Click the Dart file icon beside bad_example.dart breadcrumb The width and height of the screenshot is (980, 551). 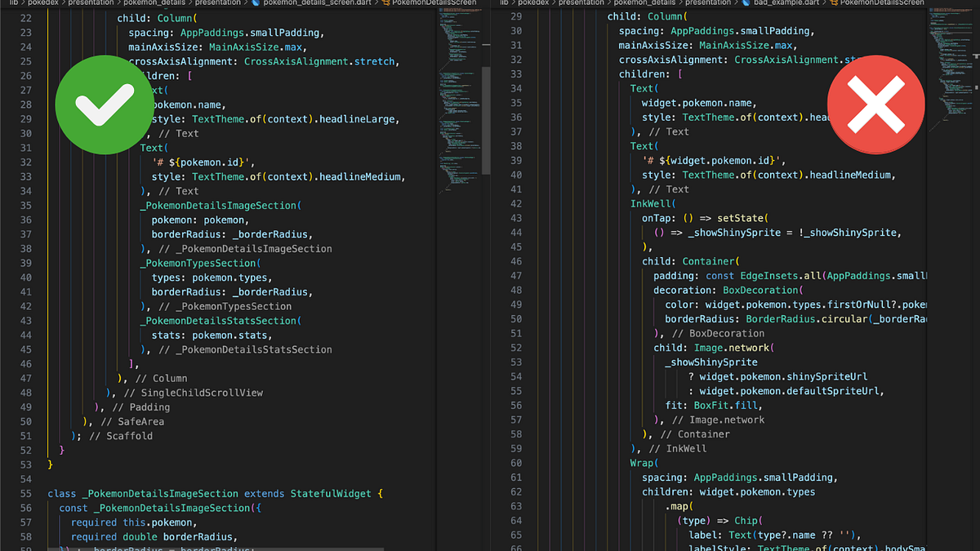pyautogui.click(x=746, y=3)
